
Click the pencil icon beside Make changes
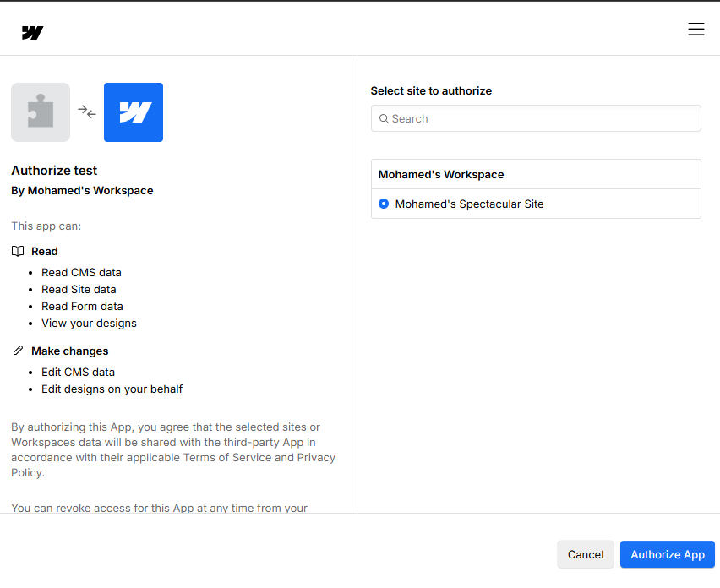point(18,351)
